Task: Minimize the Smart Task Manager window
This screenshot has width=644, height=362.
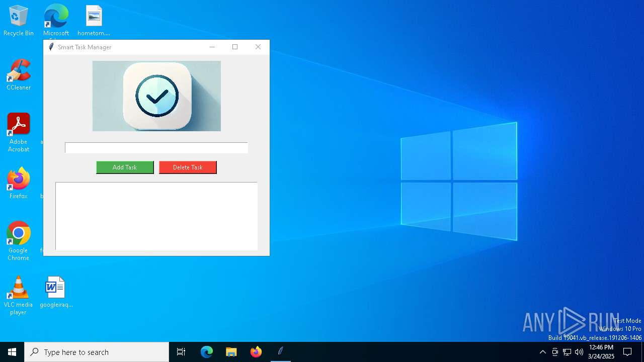Action: [212, 47]
